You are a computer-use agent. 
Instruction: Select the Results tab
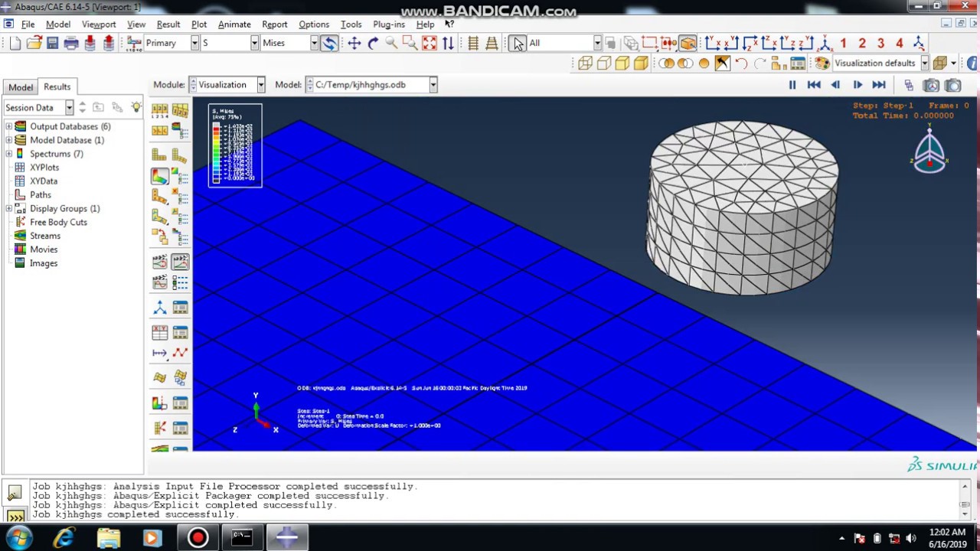pos(57,87)
